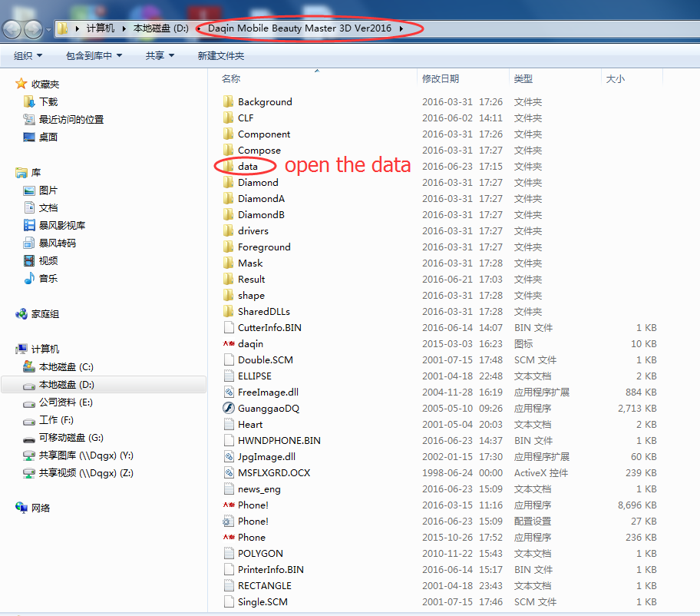Select the FreeImage.dll file icon
The image size is (700, 616).
(229, 392)
